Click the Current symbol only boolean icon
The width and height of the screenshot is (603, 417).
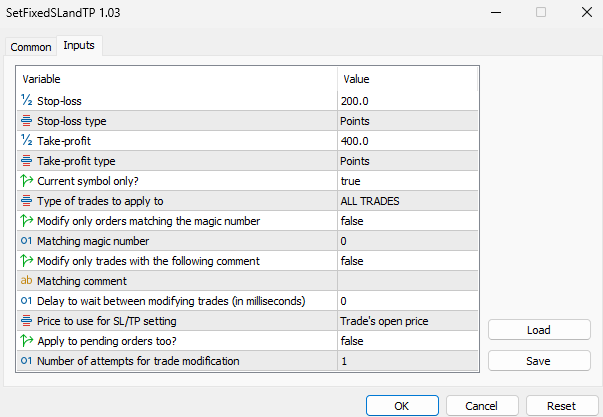click(x=27, y=181)
